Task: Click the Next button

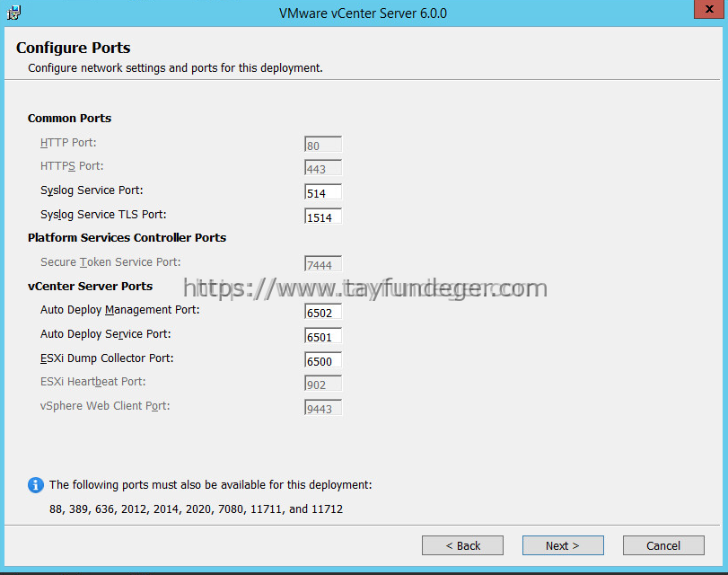Action: click(x=563, y=545)
